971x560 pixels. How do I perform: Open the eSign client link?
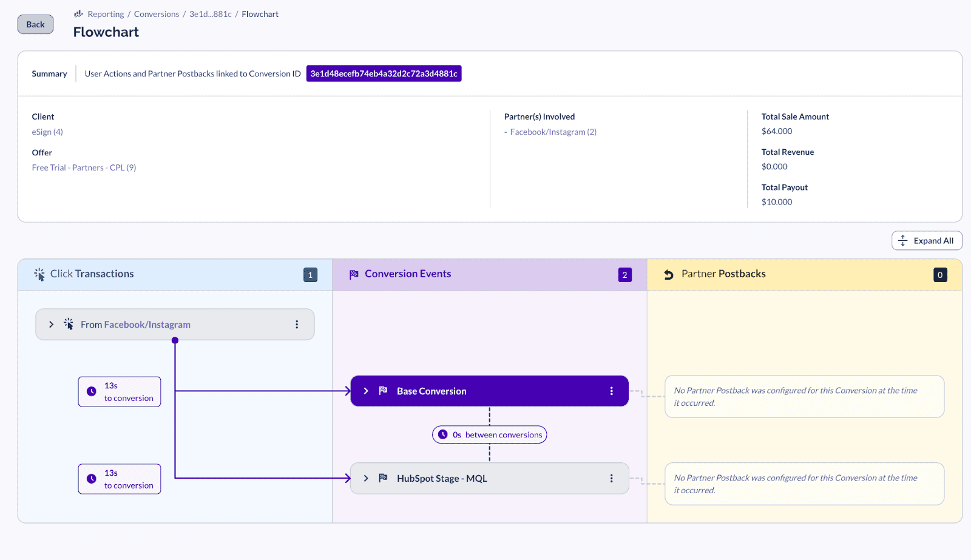click(47, 132)
